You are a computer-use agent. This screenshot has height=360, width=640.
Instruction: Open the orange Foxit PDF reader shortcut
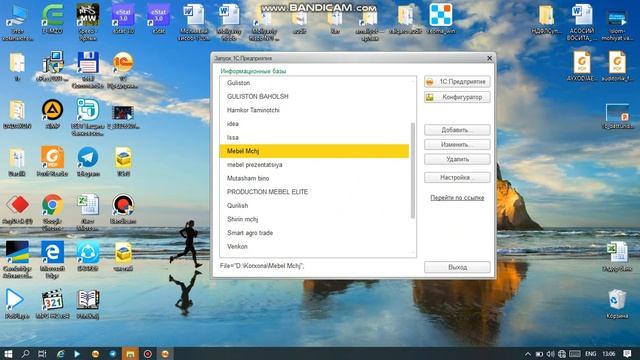[x=52, y=161]
